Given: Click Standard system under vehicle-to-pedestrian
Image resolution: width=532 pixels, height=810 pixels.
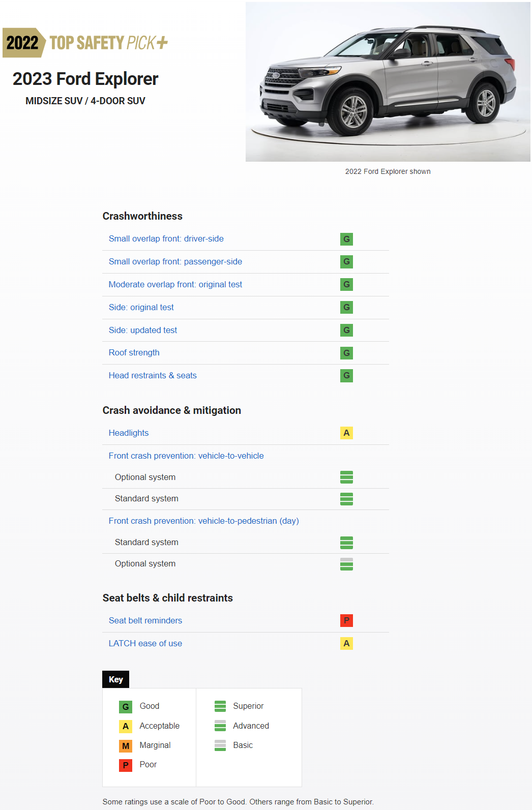Looking at the screenshot, I should pyautogui.click(x=146, y=543).
